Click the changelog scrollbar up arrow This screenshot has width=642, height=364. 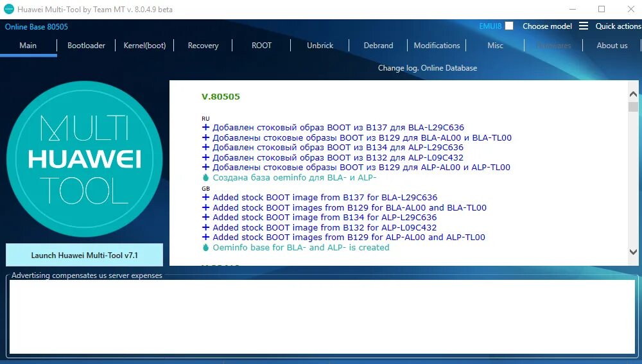pyautogui.click(x=633, y=94)
